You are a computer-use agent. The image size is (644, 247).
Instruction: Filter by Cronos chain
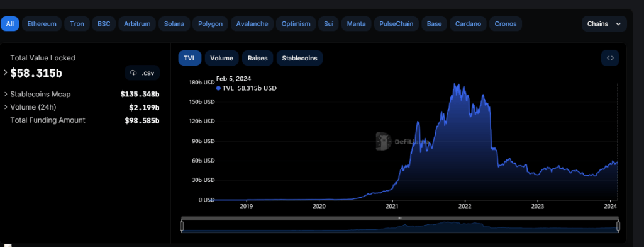[x=506, y=24]
